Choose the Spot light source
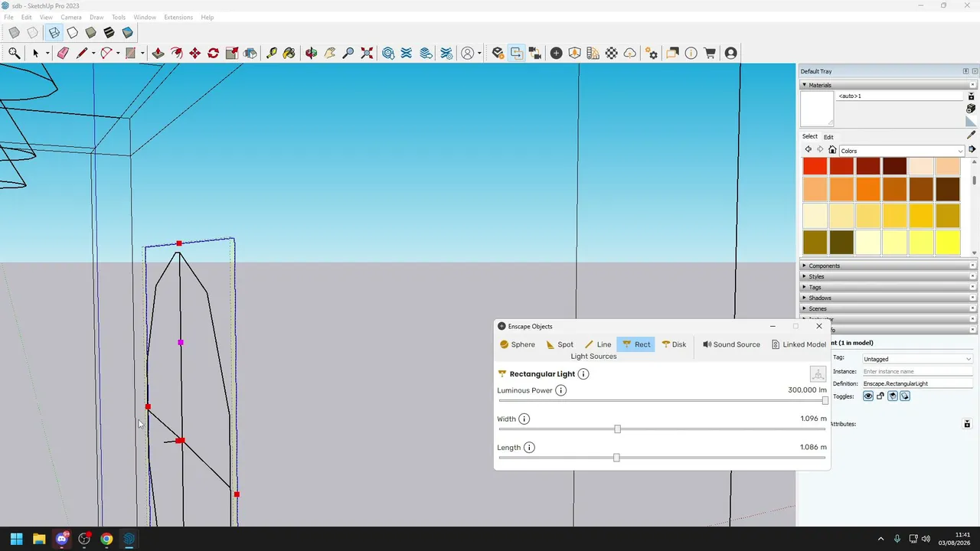This screenshot has width=980, height=551. [560, 344]
